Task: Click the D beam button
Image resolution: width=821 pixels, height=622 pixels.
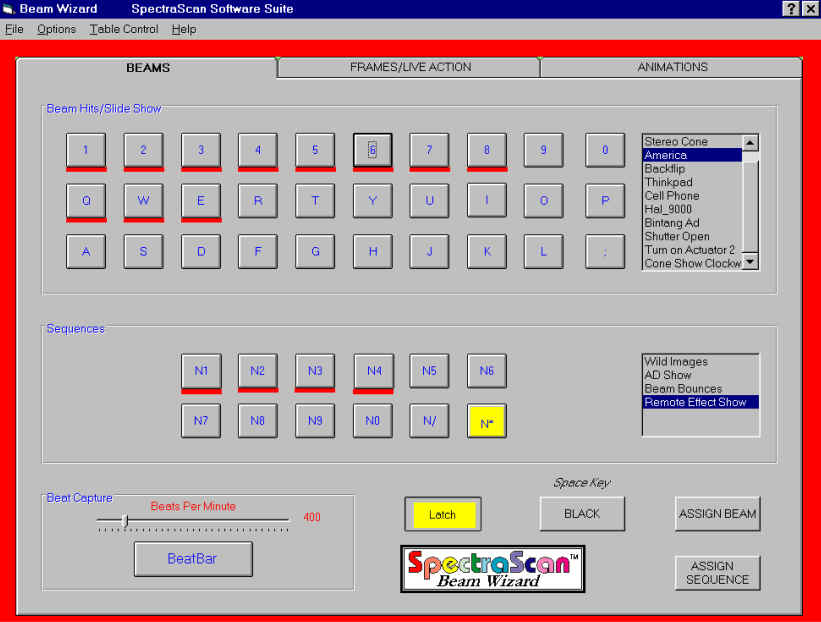Action: pyautogui.click(x=201, y=252)
